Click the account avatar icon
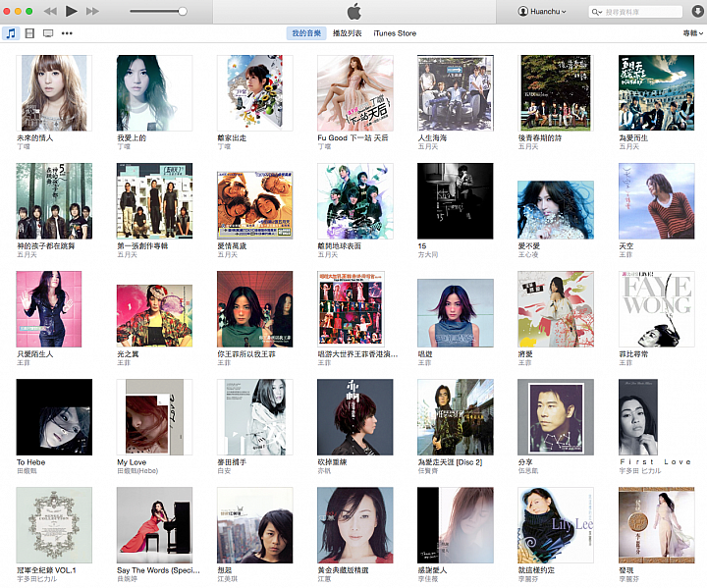 point(523,11)
